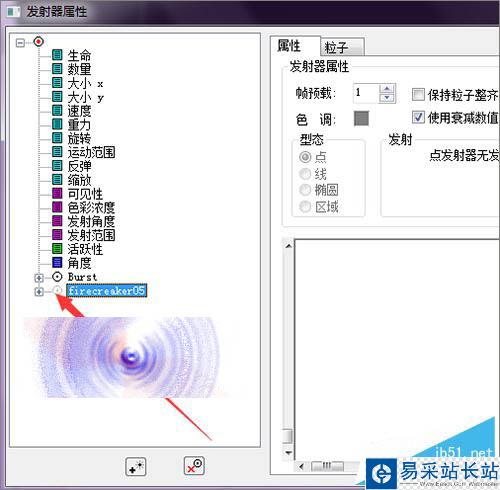500x490 pixels.
Task: Select the 生命 tree item label
Action: 79,55
